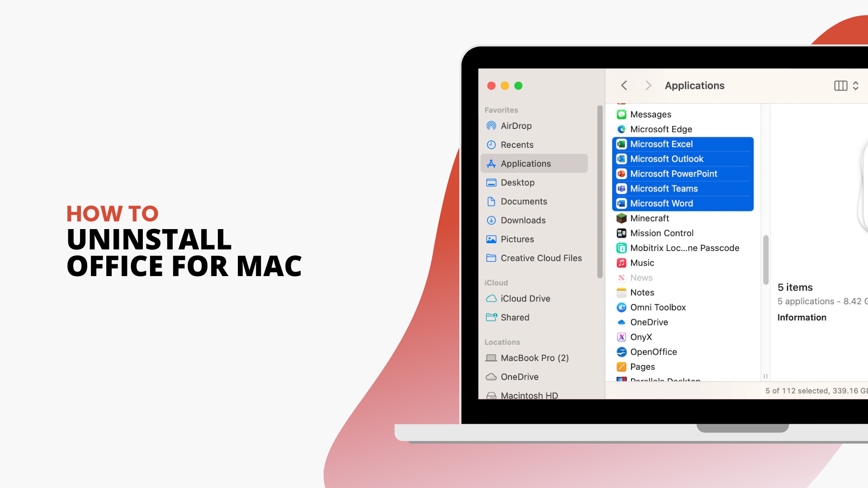Select Recents in Finder sidebar
The image size is (868, 488).
click(x=517, y=144)
